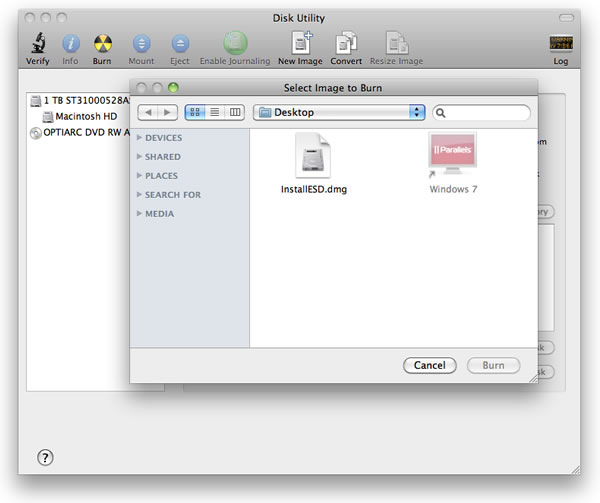Click the back navigation arrow
600x503 pixels.
pyautogui.click(x=148, y=113)
